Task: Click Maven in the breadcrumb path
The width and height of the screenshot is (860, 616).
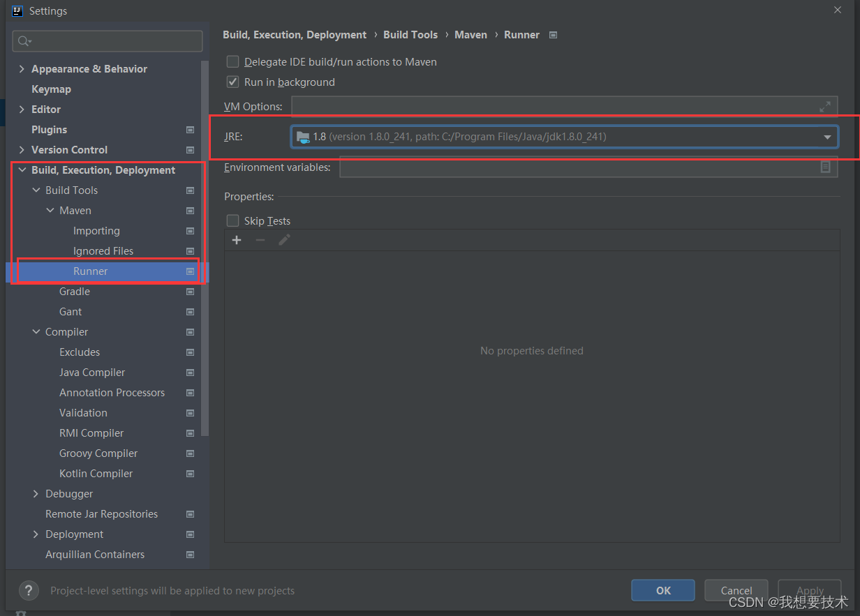Action: click(x=470, y=35)
